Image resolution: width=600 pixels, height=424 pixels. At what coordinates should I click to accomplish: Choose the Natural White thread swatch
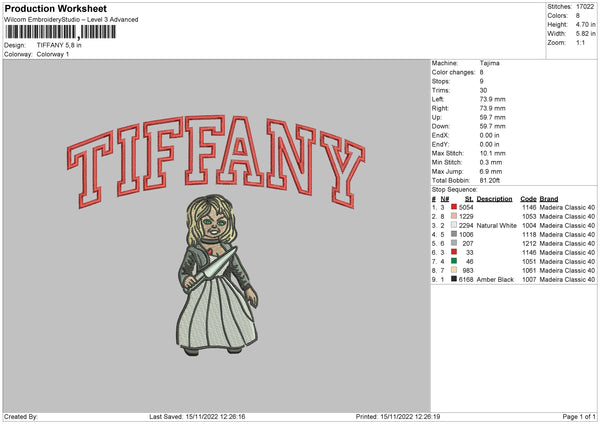pyautogui.click(x=452, y=225)
